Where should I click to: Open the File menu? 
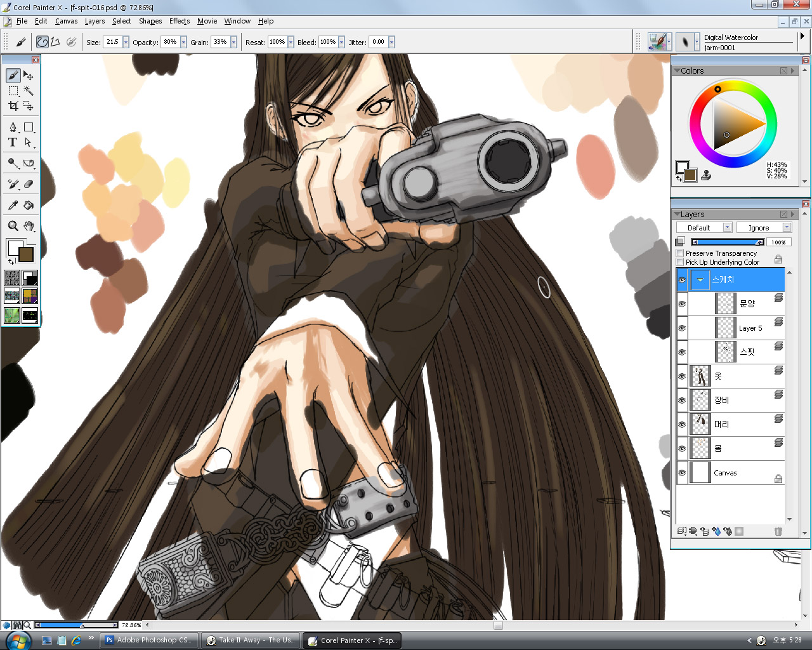pyautogui.click(x=22, y=21)
